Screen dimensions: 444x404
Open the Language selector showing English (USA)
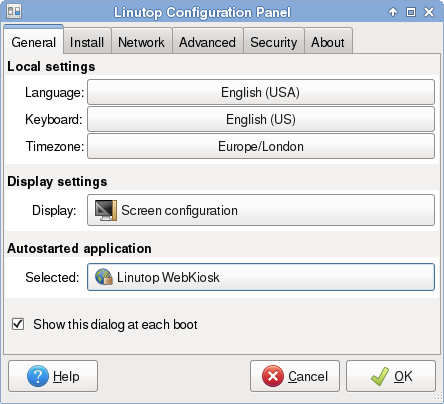261,92
